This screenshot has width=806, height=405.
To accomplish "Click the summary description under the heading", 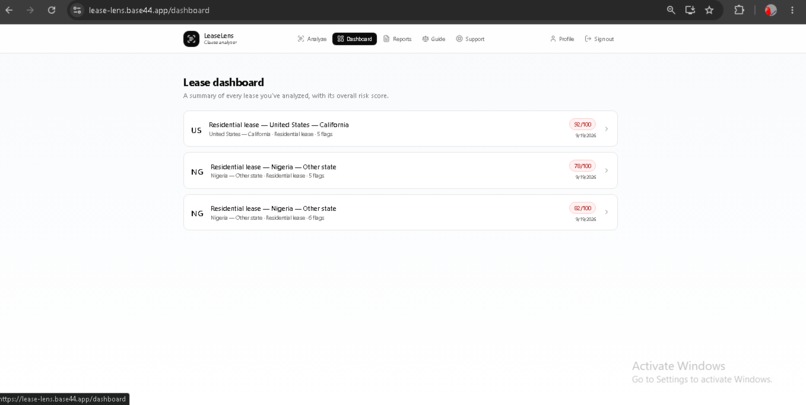I will (286, 96).
